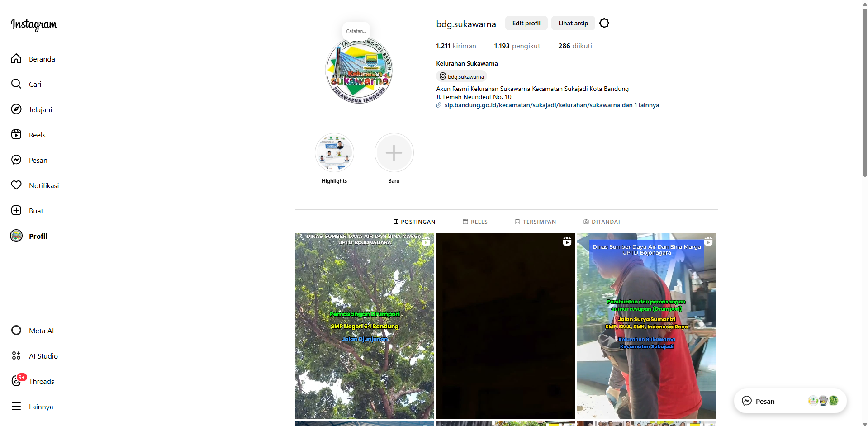Click the Edit profil button

click(526, 23)
